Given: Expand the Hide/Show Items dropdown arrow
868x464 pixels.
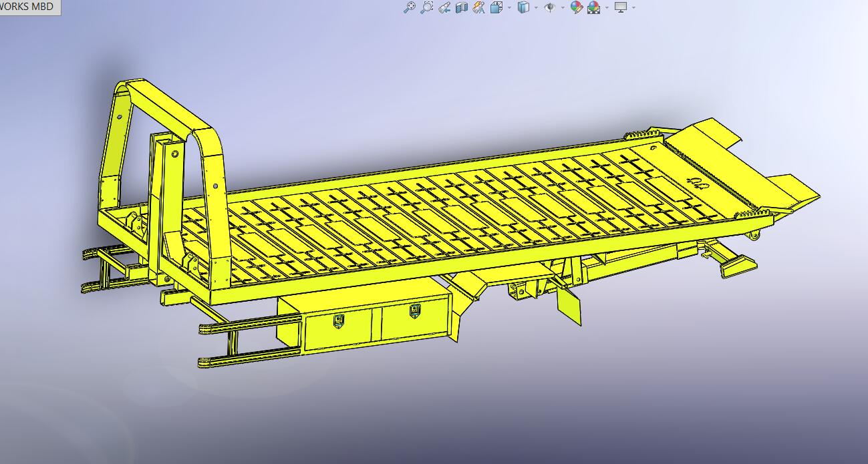Looking at the screenshot, I should (x=563, y=8).
